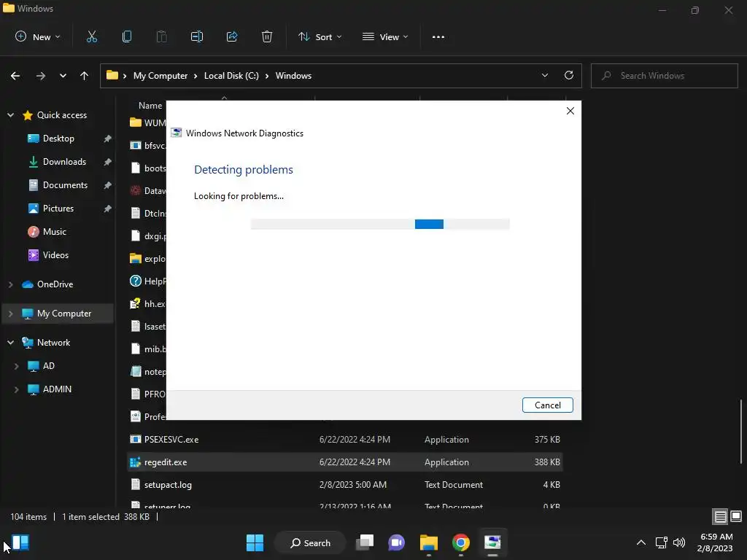Expand the OneDrive tree node
The image size is (747, 560).
click(x=10, y=284)
